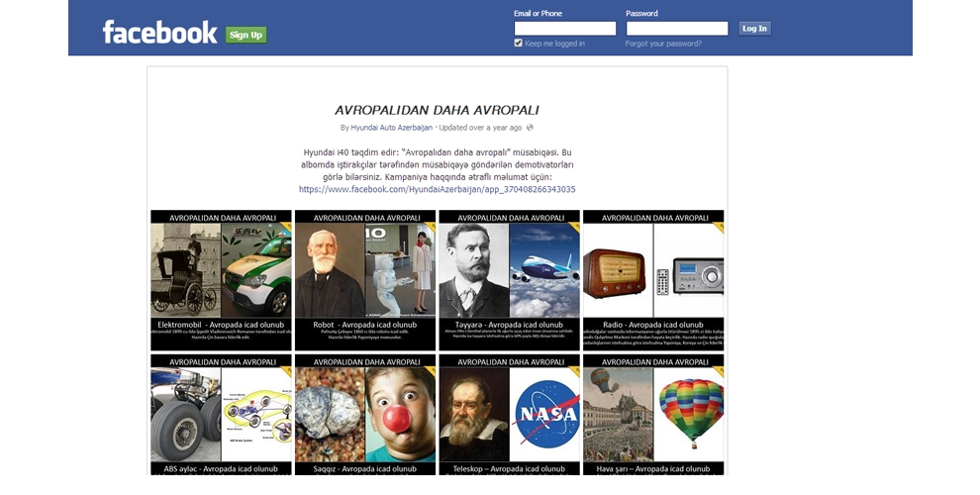Open the Teleskop NASA photo thumbnail

pyautogui.click(x=510, y=415)
